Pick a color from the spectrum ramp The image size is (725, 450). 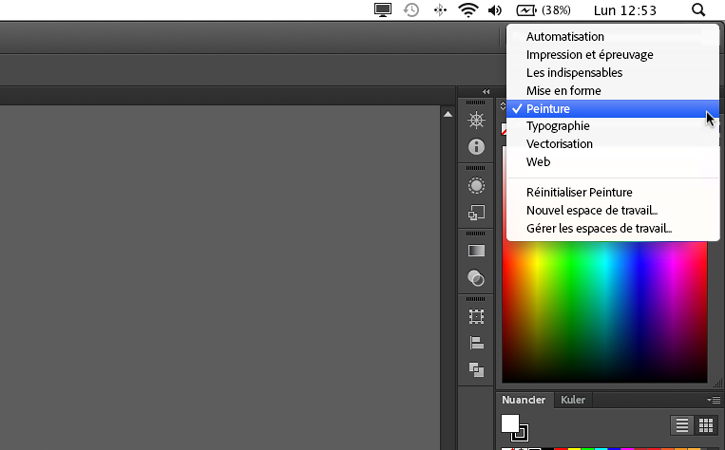pyautogui.click(x=605, y=312)
